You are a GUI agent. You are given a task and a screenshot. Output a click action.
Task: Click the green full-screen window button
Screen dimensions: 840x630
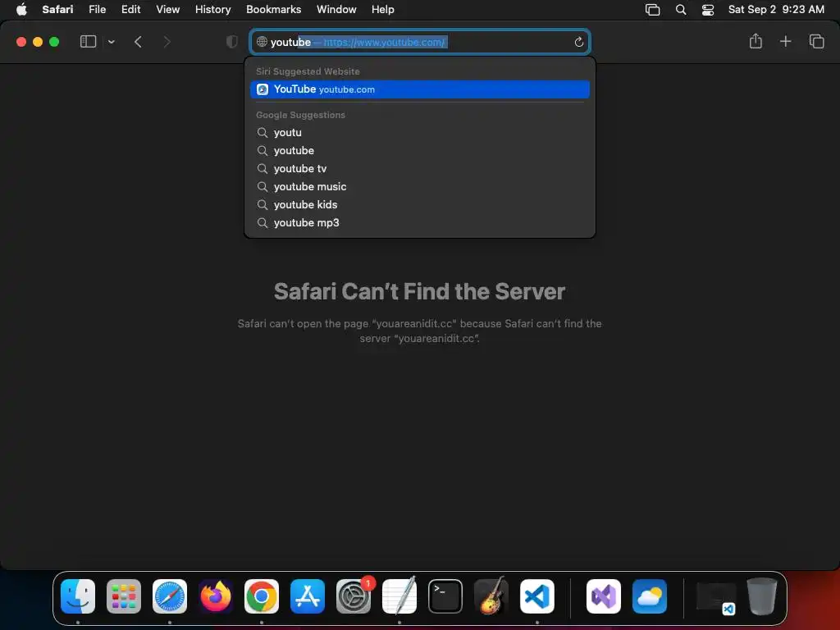54,42
